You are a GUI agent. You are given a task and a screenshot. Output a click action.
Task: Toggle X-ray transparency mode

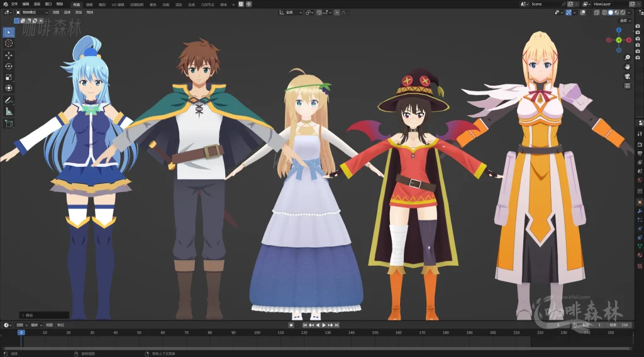[597, 13]
